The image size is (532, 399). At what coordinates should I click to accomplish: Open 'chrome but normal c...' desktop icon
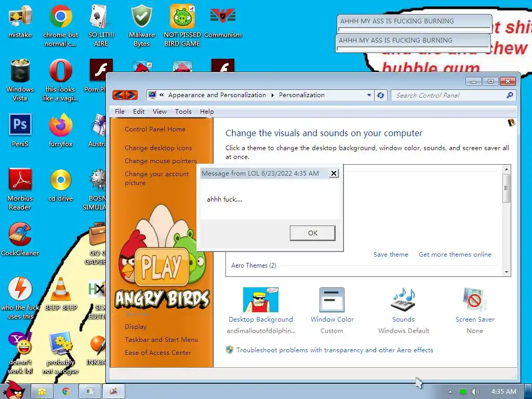pyautogui.click(x=60, y=25)
